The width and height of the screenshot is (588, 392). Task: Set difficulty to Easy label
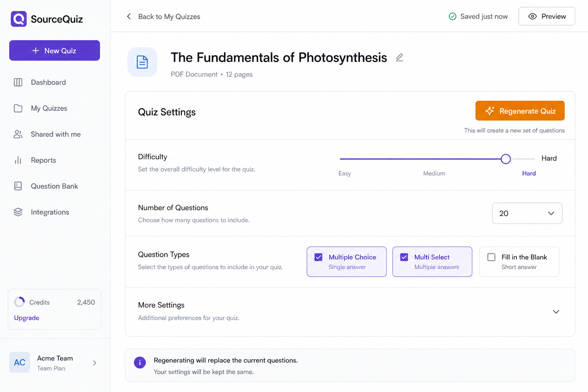point(345,173)
